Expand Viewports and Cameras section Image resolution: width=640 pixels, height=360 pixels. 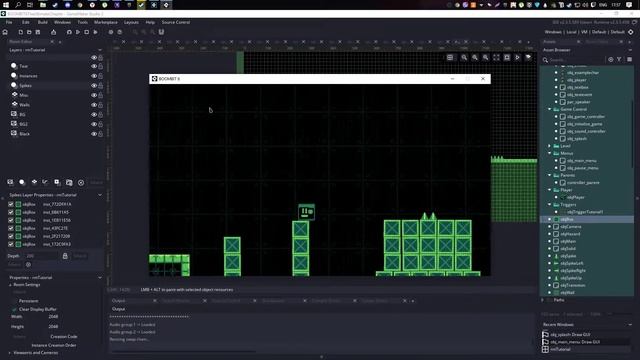pyautogui.click(x=11, y=353)
